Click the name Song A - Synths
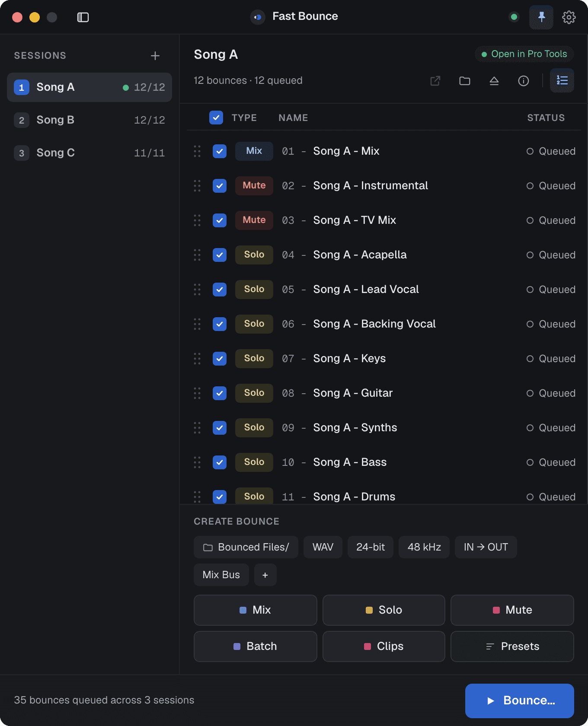 pos(355,428)
